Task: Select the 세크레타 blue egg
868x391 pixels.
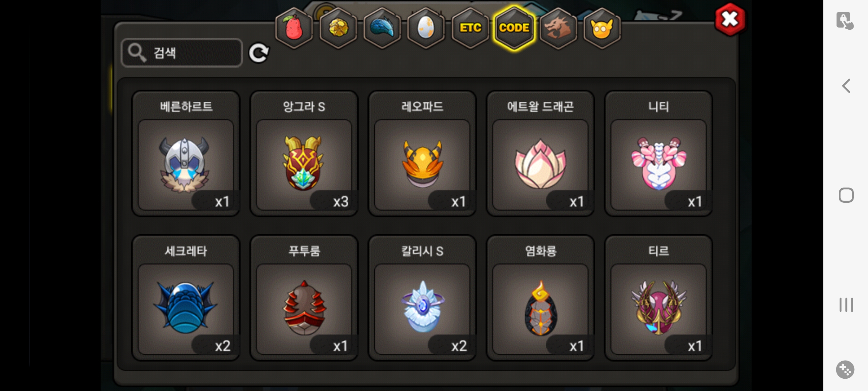Action: point(186,298)
